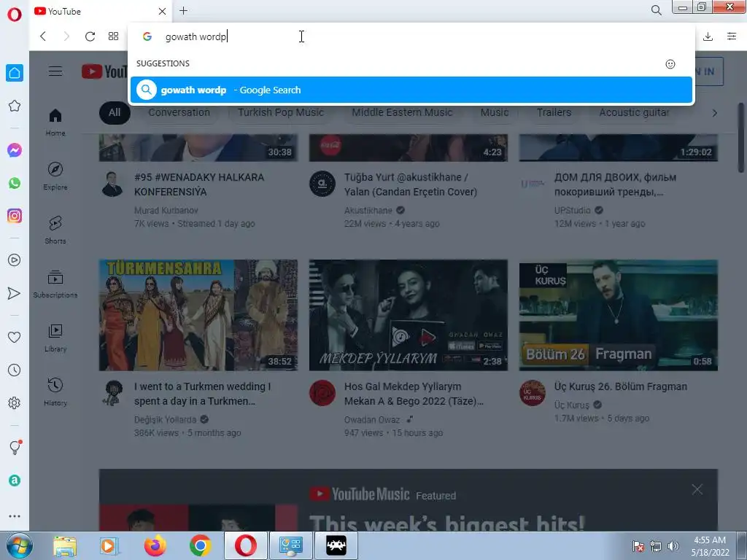Image resolution: width=747 pixels, height=560 pixels.
Task: Open Murad Kurbanov channel name
Action: tap(166, 211)
